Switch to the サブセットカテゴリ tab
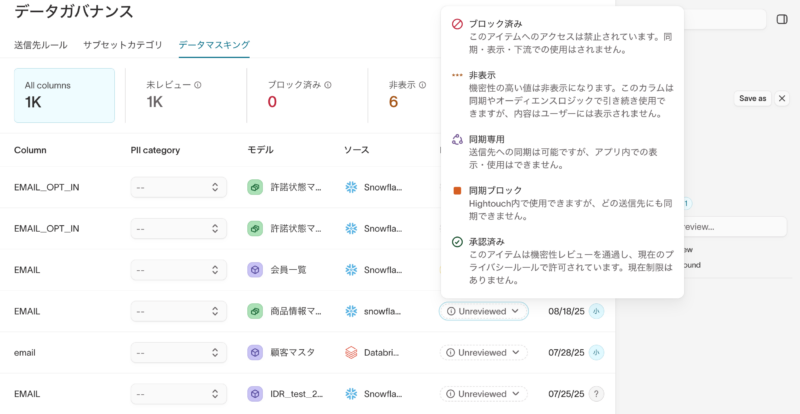800x414 pixels. point(123,45)
